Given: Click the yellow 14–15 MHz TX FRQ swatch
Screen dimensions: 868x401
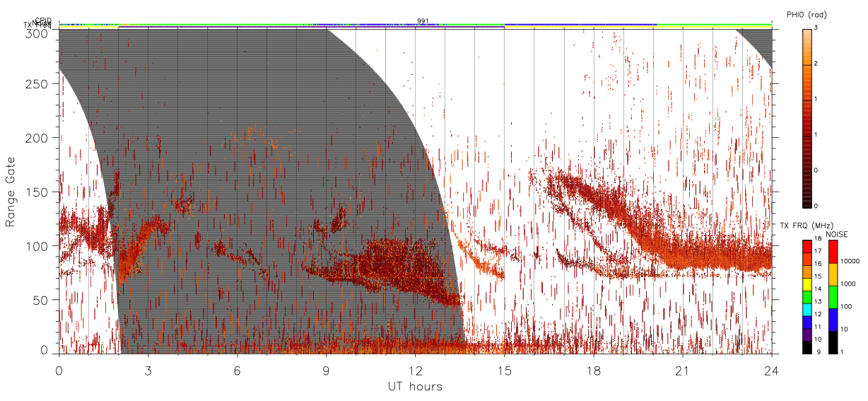Looking at the screenshot, I should tap(807, 284).
